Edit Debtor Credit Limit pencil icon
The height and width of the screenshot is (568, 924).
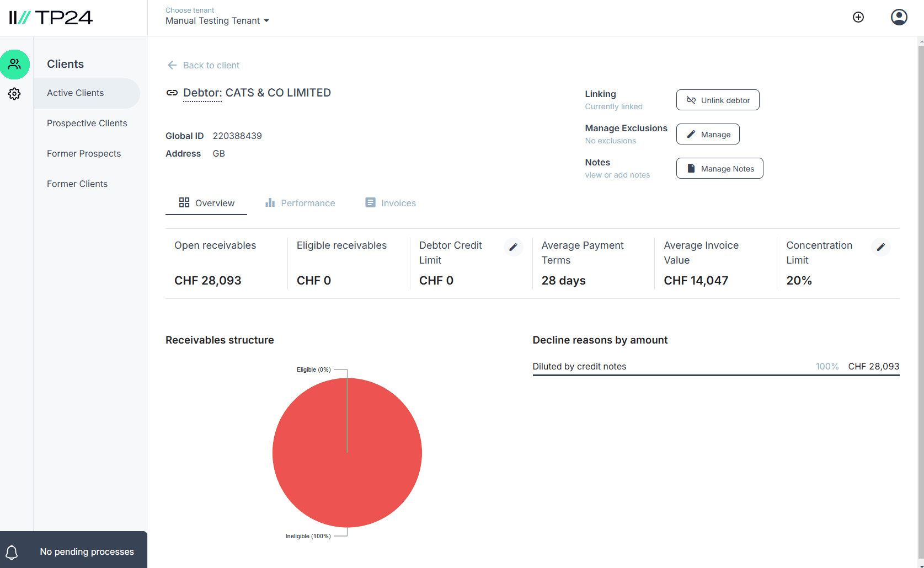[x=513, y=247]
